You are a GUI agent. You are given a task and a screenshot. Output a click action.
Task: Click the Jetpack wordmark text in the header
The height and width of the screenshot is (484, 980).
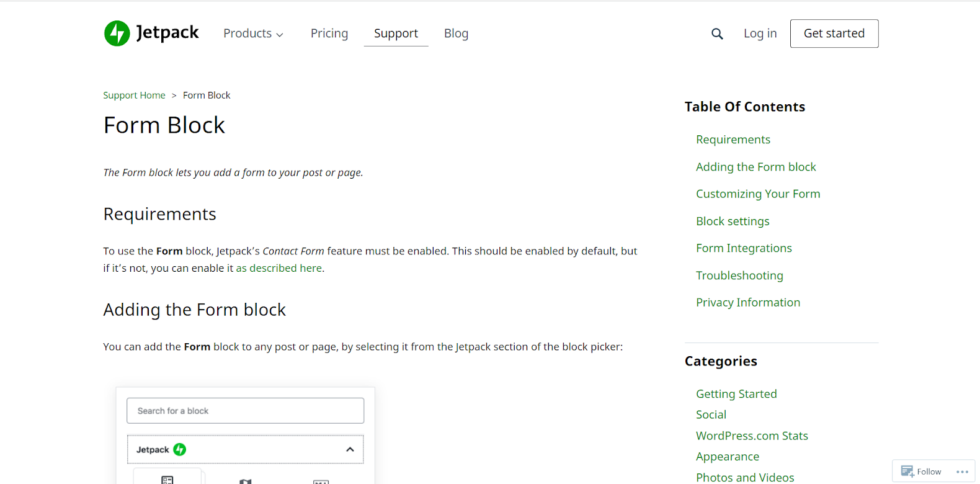[167, 33]
